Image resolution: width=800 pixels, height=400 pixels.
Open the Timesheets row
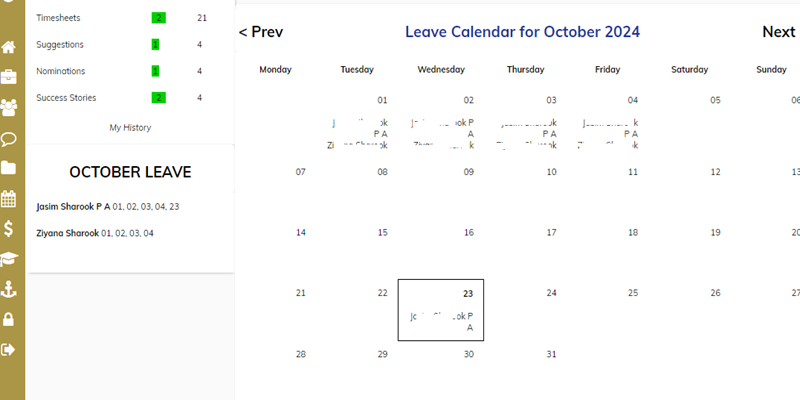[x=121, y=18]
